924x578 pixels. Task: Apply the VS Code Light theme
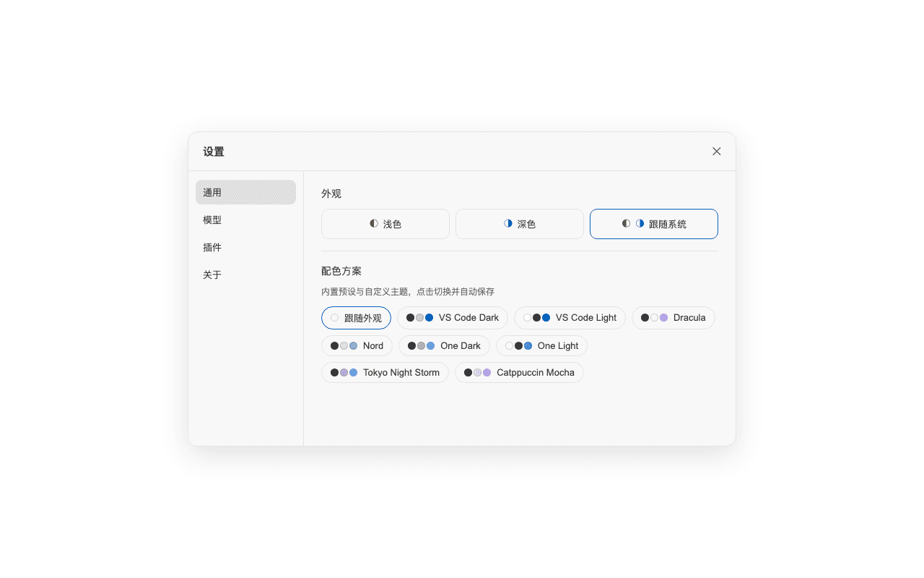click(x=570, y=318)
